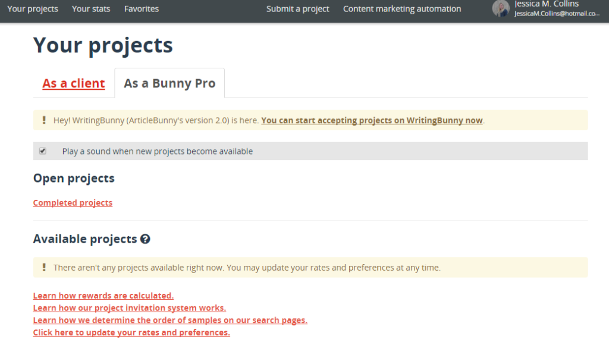Toggle the play a sound checkbox

[x=43, y=150]
